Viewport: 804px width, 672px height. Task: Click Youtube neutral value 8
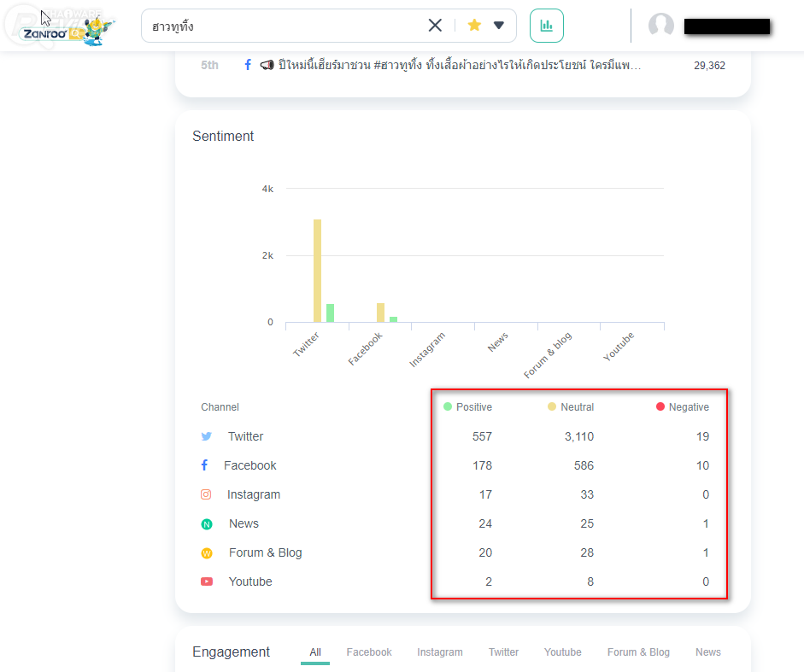590,581
